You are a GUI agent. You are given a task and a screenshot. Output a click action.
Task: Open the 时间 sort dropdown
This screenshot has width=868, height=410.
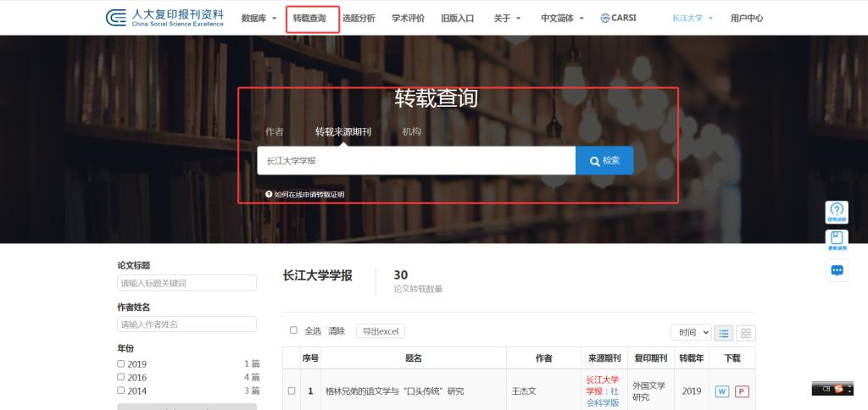click(691, 333)
